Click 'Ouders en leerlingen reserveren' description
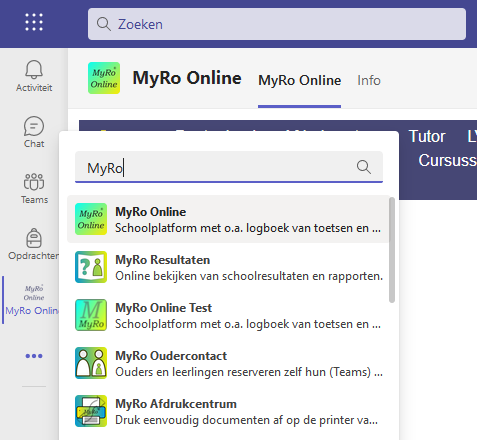This screenshot has width=477, height=440. pyautogui.click(x=249, y=372)
